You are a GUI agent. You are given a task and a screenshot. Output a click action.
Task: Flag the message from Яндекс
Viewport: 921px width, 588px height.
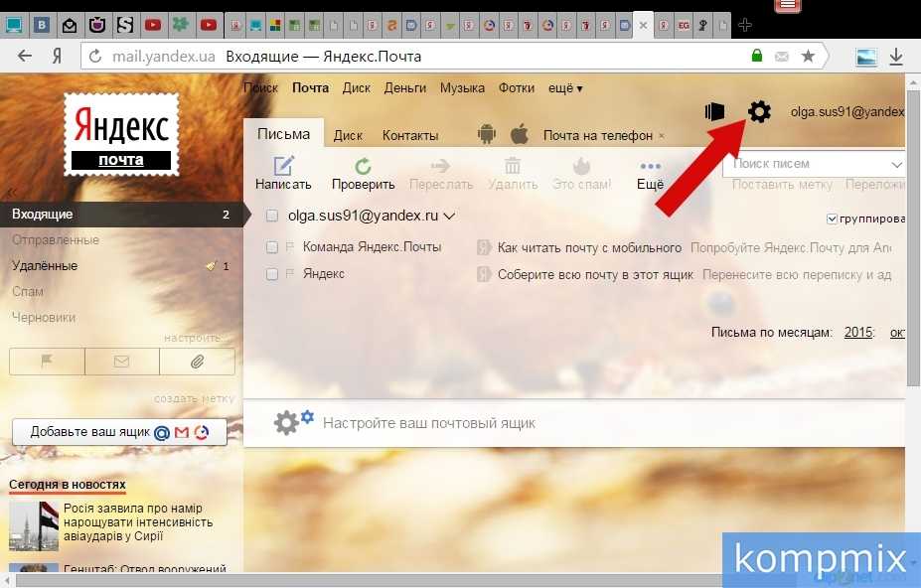(289, 274)
